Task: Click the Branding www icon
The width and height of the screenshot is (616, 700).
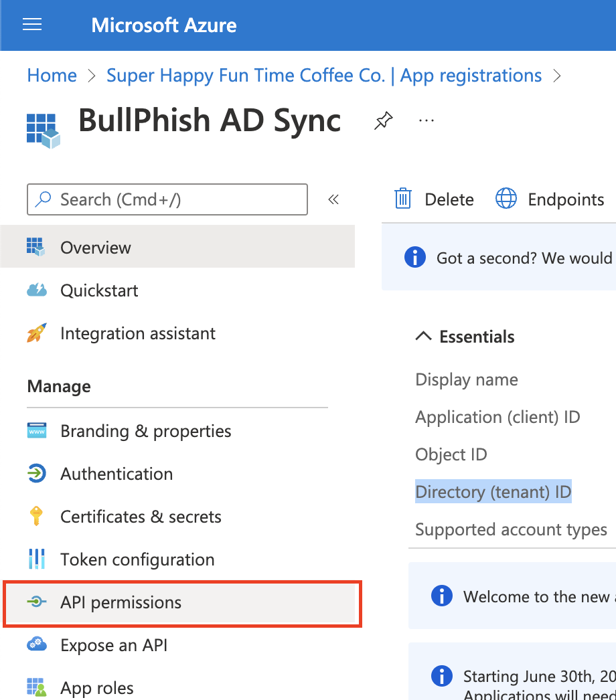Action: point(37,431)
